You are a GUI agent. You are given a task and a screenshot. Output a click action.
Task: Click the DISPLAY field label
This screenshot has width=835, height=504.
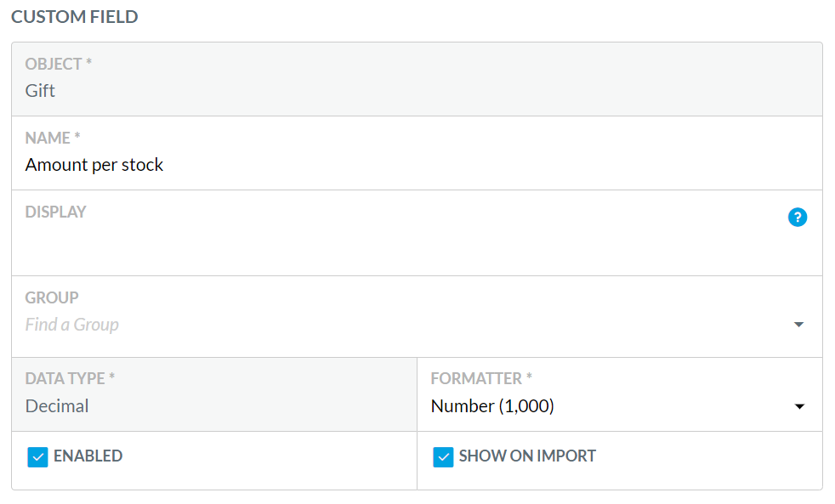[55, 212]
